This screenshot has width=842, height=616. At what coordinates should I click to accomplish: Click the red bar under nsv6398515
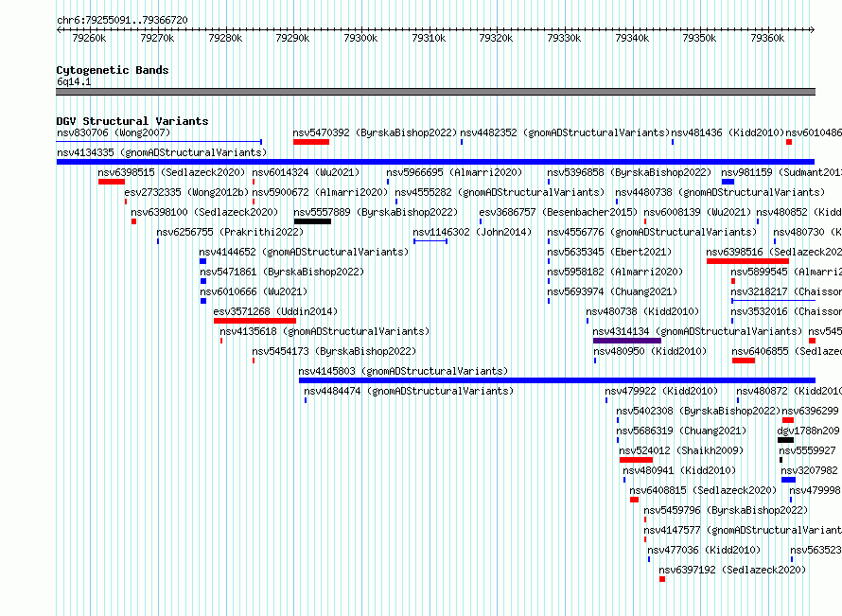112,182
